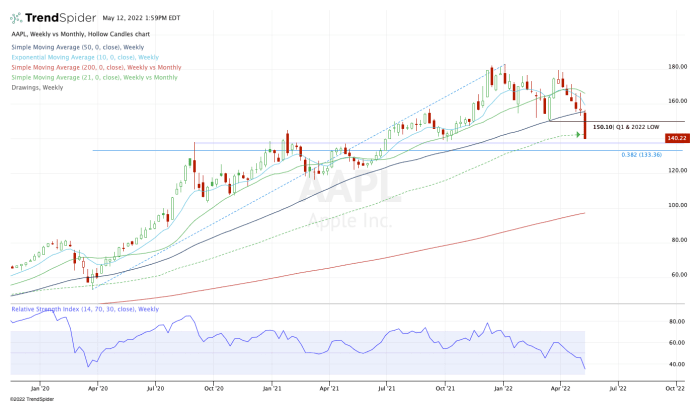Click the 100.00 price axis label
Screen dimensions: 700x404
(677, 205)
